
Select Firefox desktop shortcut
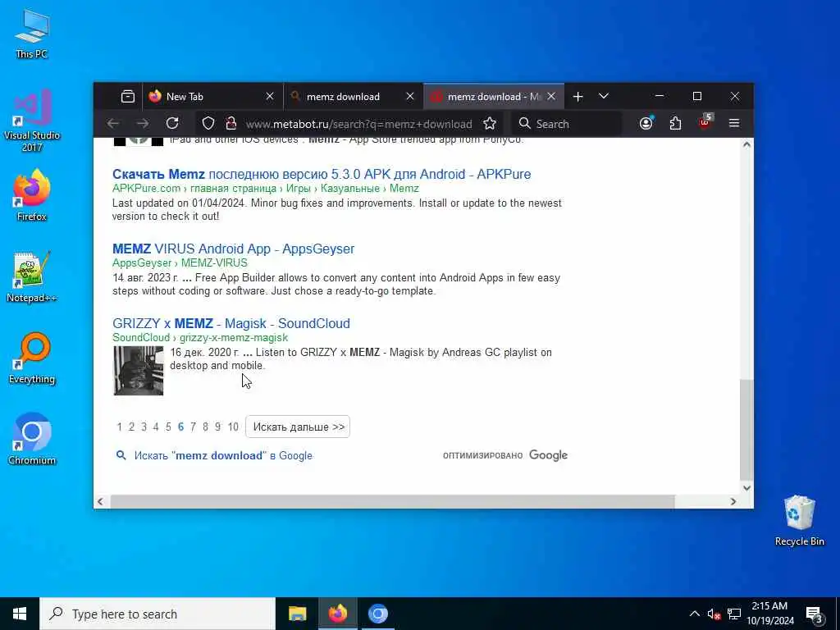coord(32,195)
